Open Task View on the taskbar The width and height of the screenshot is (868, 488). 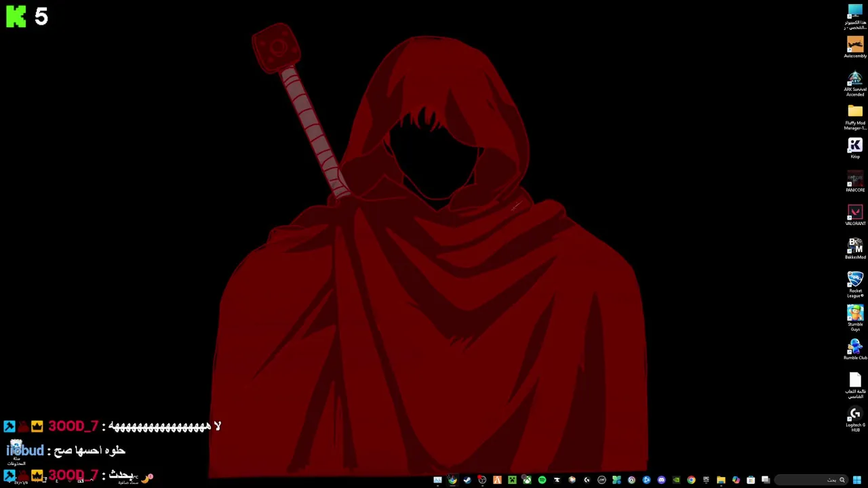click(766, 480)
